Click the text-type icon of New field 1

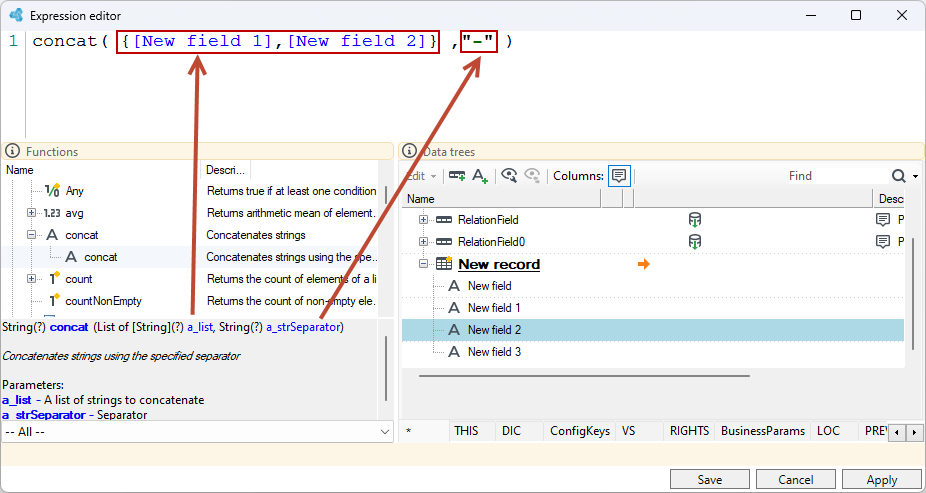tap(454, 308)
